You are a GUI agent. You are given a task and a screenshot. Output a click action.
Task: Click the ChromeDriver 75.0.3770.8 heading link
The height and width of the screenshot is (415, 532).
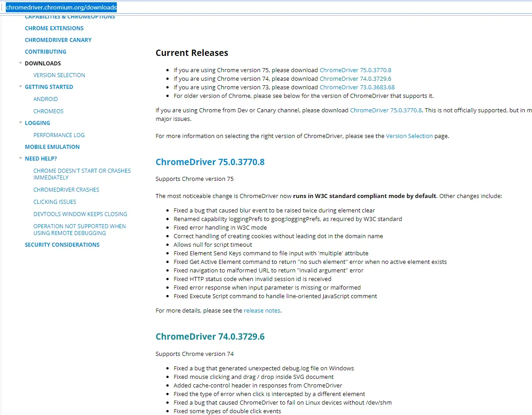(x=210, y=162)
